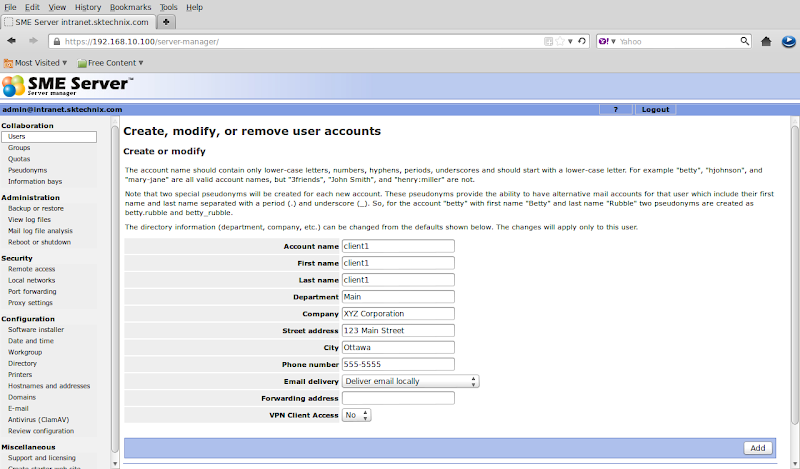The width and height of the screenshot is (800, 469).
Task: Open the View menu
Action: coord(57,7)
